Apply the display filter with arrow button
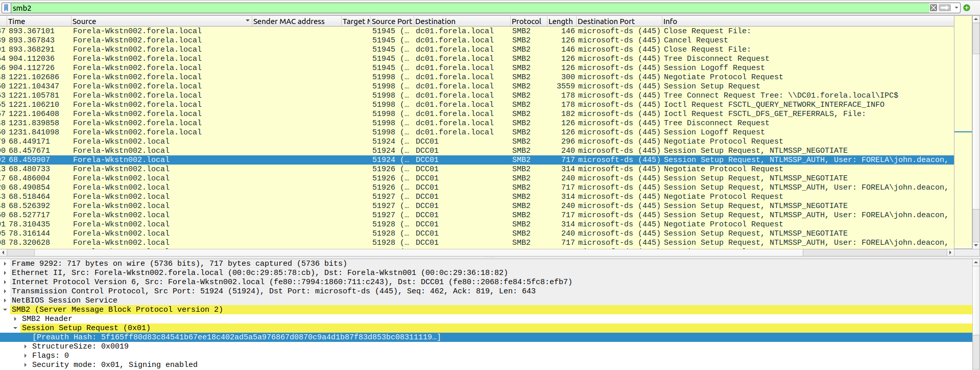Viewport: 980px width, 370px height. (x=944, y=8)
